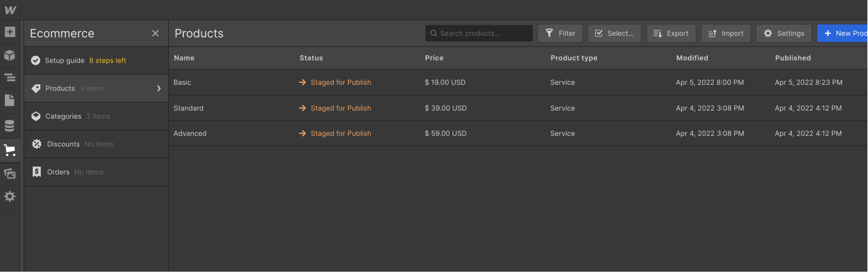
Task: Open the CMS database icon
Action: [10, 126]
